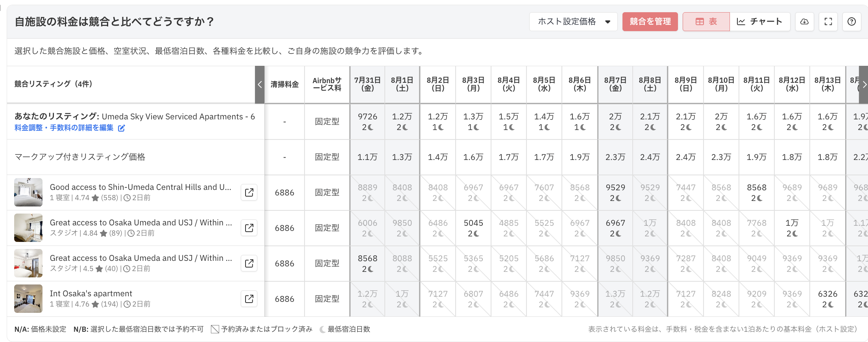Screen dimensions: 868x342
Task: Click edit pencil icon beside 料金調整 link
Action: (122, 128)
